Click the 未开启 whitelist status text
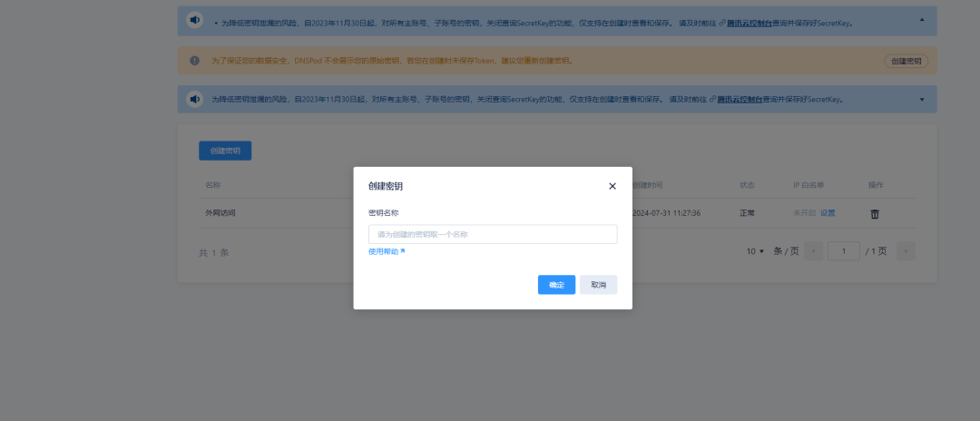This screenshot has width=980, height=421. [804, 213]
